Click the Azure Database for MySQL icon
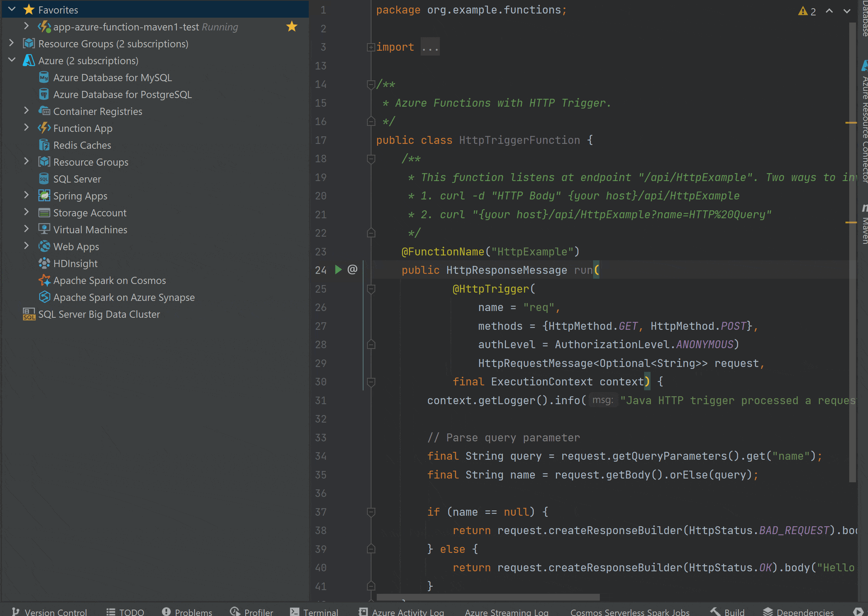 point(44,77)
